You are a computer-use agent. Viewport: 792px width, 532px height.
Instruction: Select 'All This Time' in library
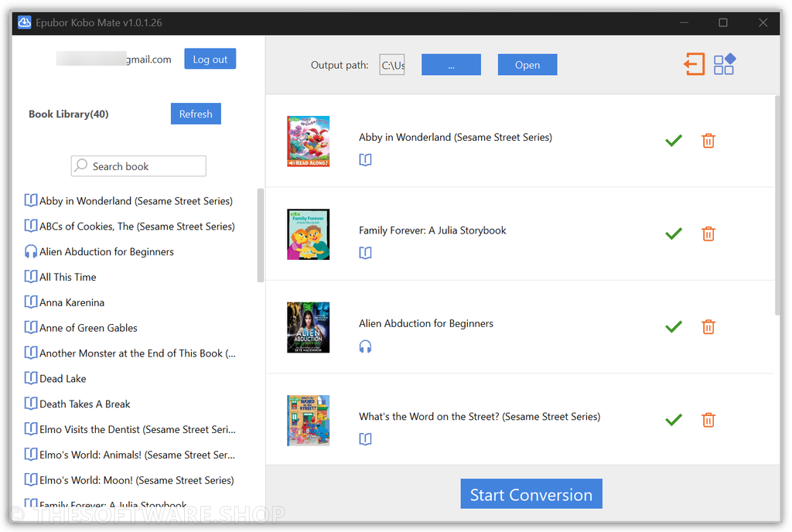[68, 277]
